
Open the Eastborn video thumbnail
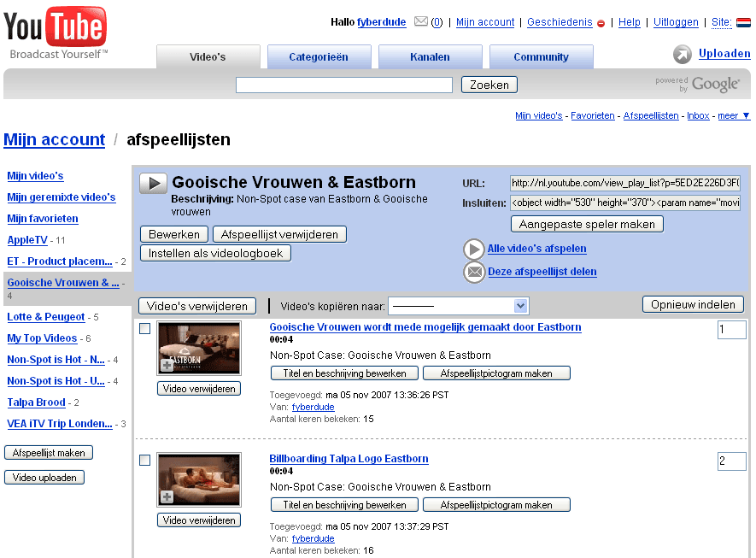click(199, 348)
